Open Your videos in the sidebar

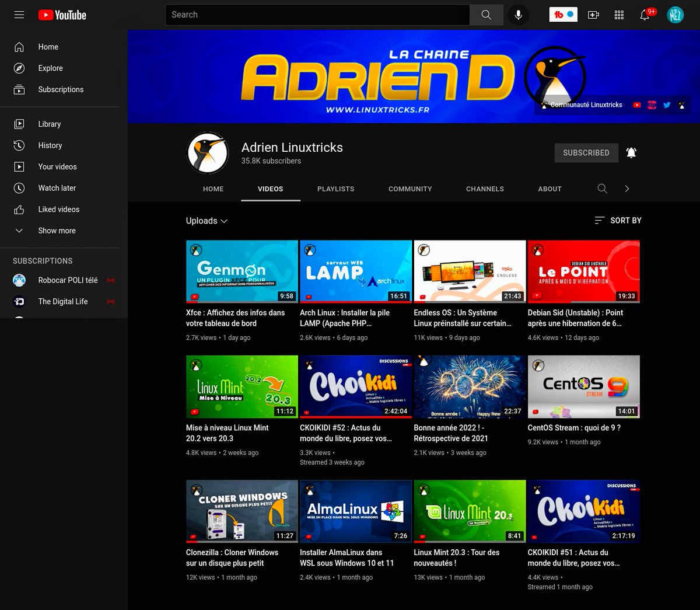point(64,166)
